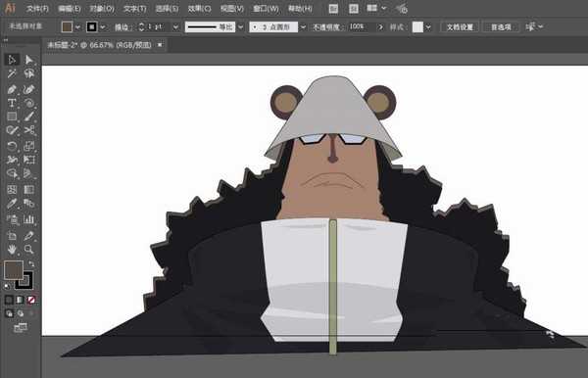This screenshot has width=588, height=378.
Task: Activate the Eyedropper tool
Action: pyautogui.click(x=12, y=204)
